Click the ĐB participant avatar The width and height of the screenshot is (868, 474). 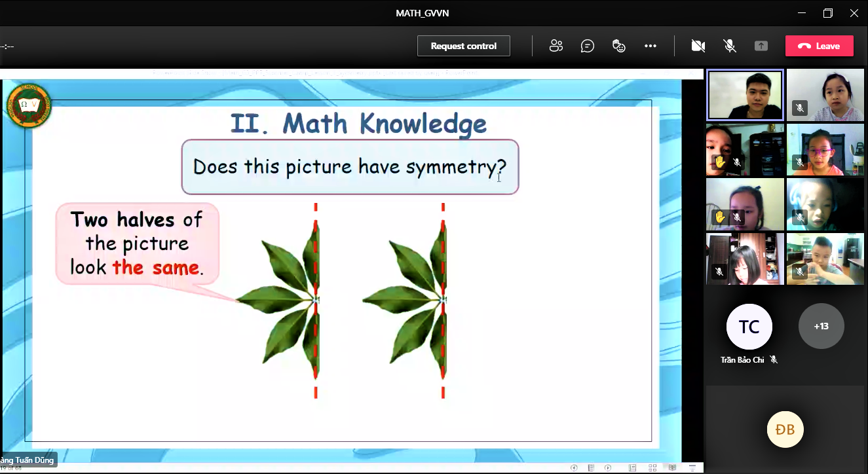pos(785,429)
